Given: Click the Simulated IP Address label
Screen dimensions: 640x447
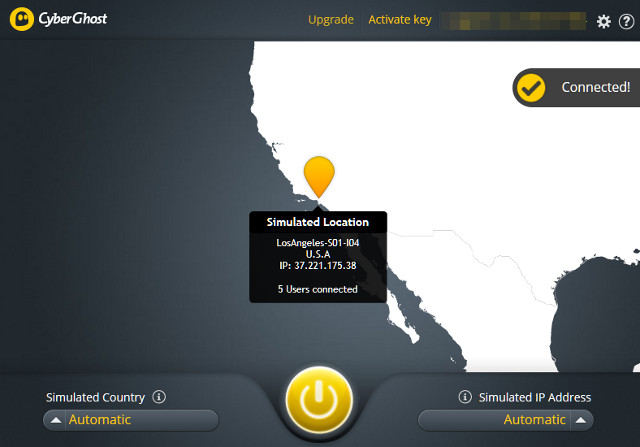Looking at the screenshot, I should click(x=535, y=397).
